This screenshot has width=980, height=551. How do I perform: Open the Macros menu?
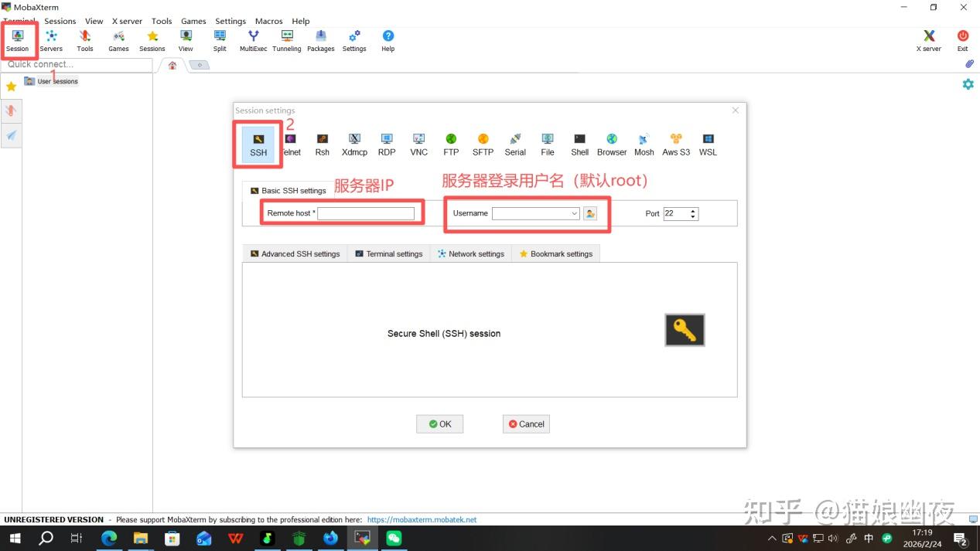pos(268,21)
